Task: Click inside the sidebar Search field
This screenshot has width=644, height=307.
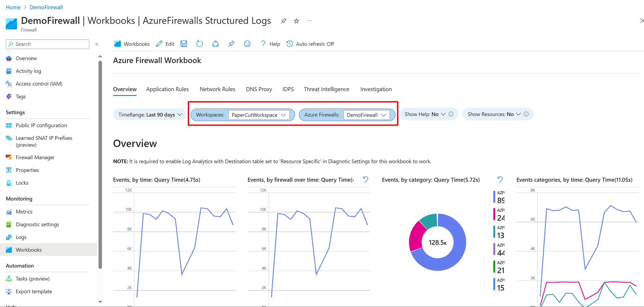Action: 47,44
